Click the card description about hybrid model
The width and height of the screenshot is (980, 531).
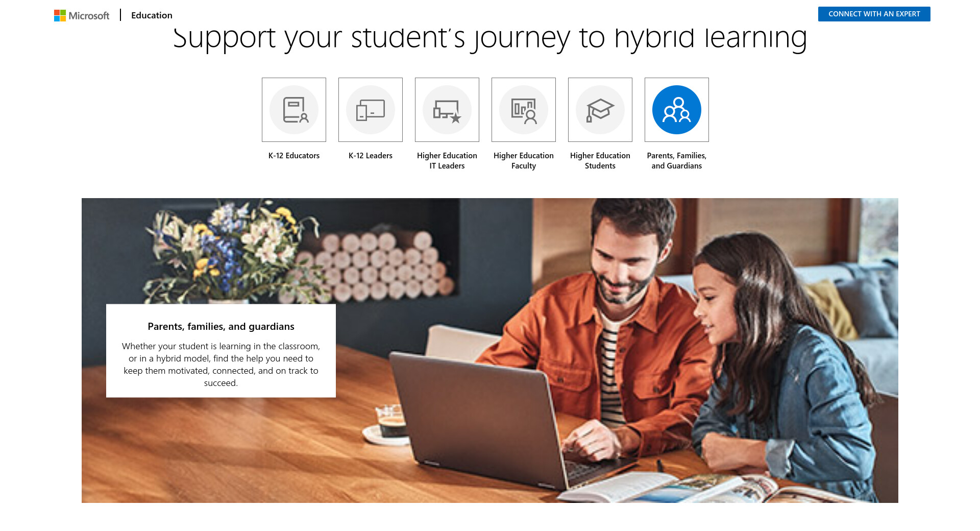coord(221,365)
